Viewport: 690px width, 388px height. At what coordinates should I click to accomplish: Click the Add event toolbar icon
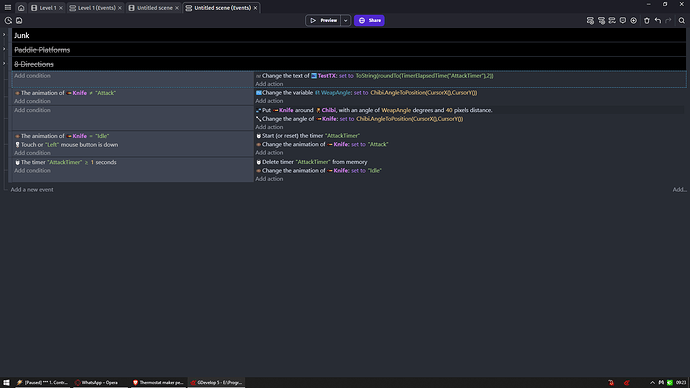(590, 20)
